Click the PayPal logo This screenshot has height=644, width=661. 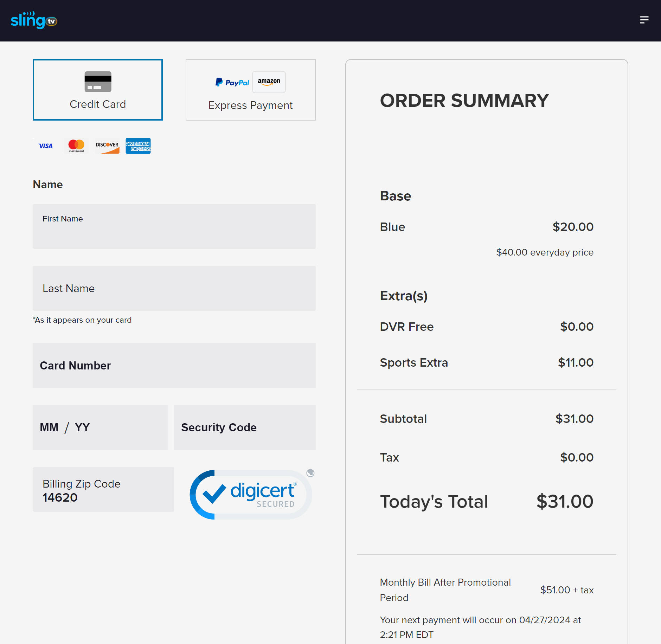(232, 82)
